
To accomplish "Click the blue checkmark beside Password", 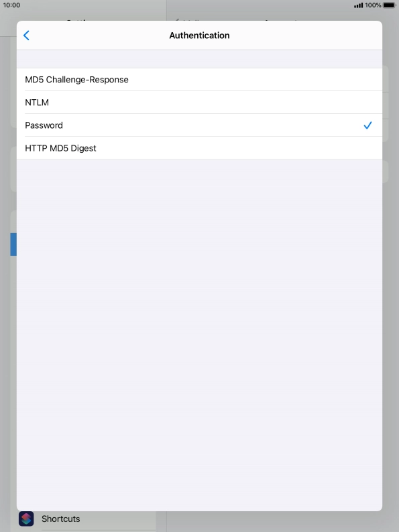I will click(x=367, y=125).
